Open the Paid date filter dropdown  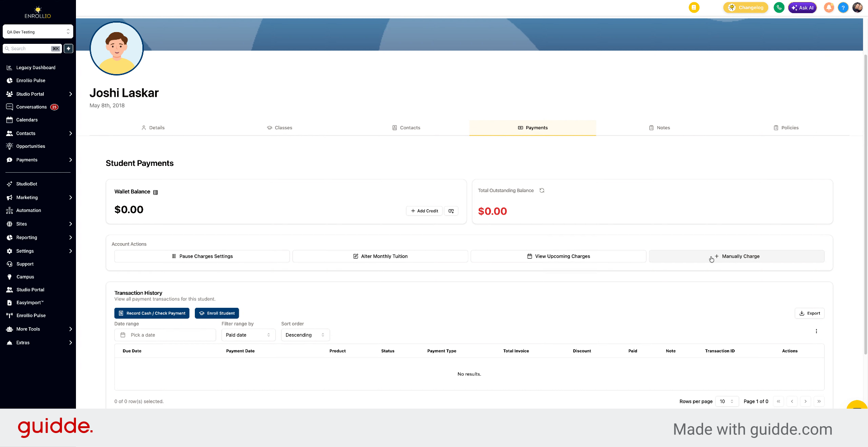[248, 335]
